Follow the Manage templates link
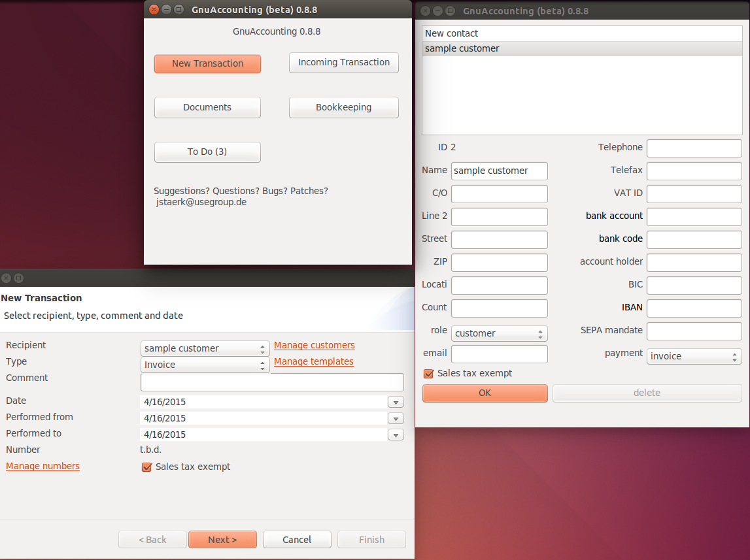This screenshot has height=560, width=750. (314, 361)
